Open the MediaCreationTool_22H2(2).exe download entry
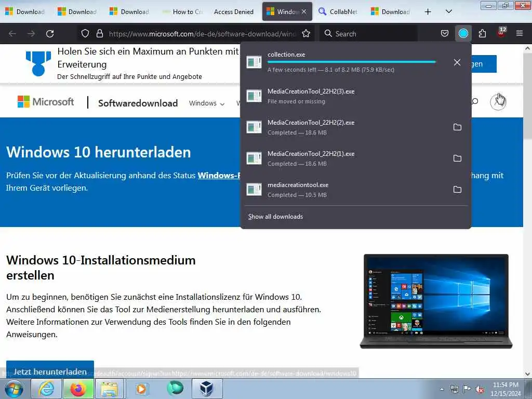 tap(345, 127)
